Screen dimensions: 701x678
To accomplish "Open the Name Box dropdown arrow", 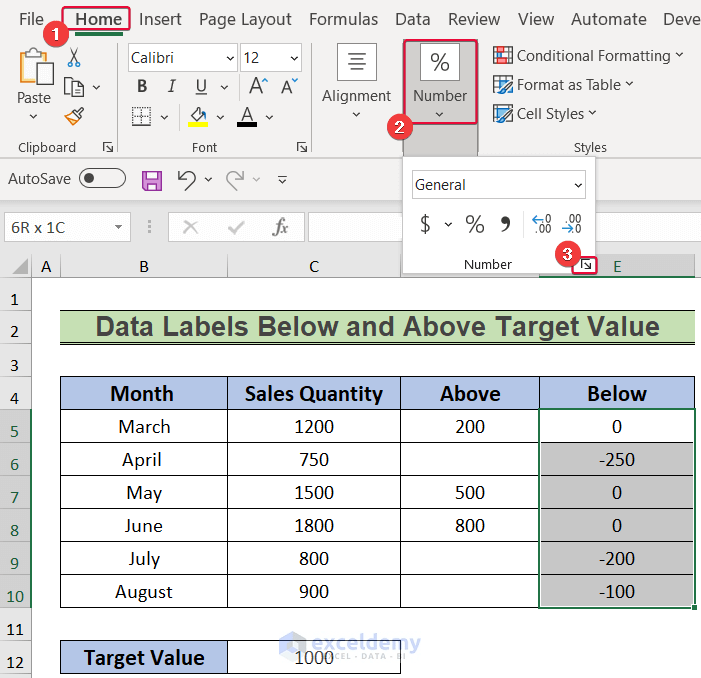I will click(118, 227).
